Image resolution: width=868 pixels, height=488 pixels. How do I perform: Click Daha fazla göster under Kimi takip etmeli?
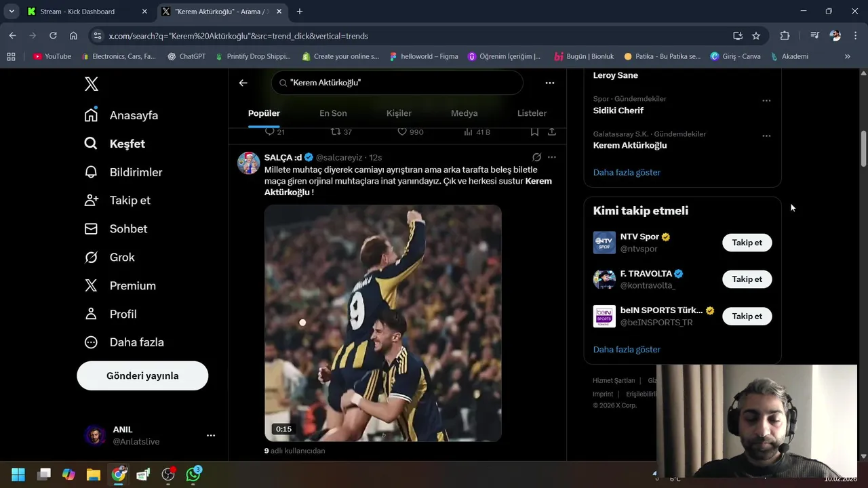(627, 350)
